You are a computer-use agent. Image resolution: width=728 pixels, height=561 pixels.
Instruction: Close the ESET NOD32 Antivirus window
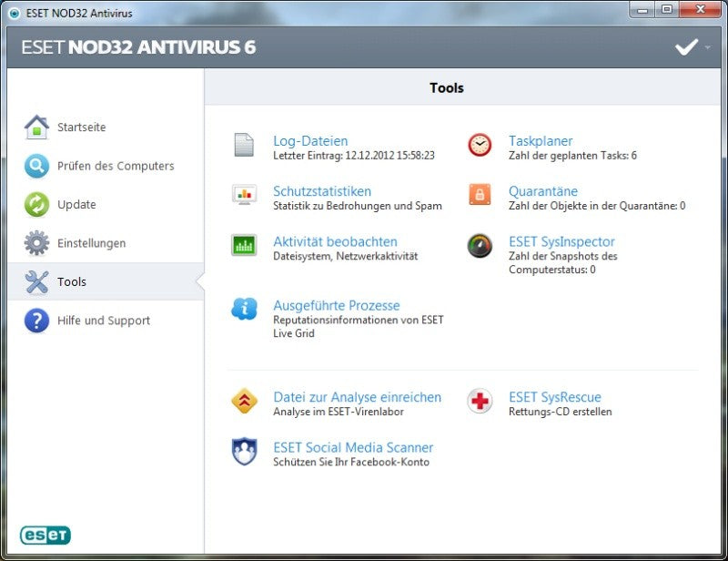pos(700,10)
